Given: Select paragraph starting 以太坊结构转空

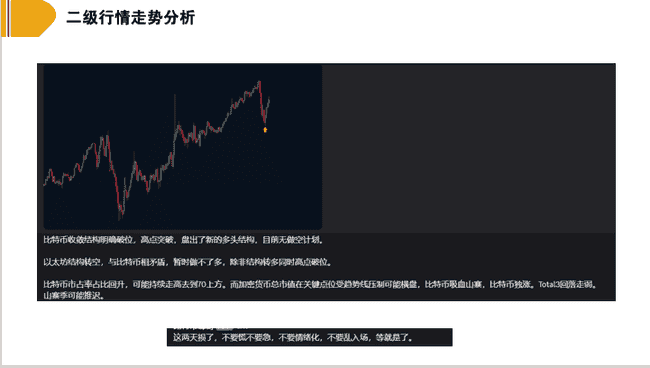Looking at the screenshot, I should point(188,262).
